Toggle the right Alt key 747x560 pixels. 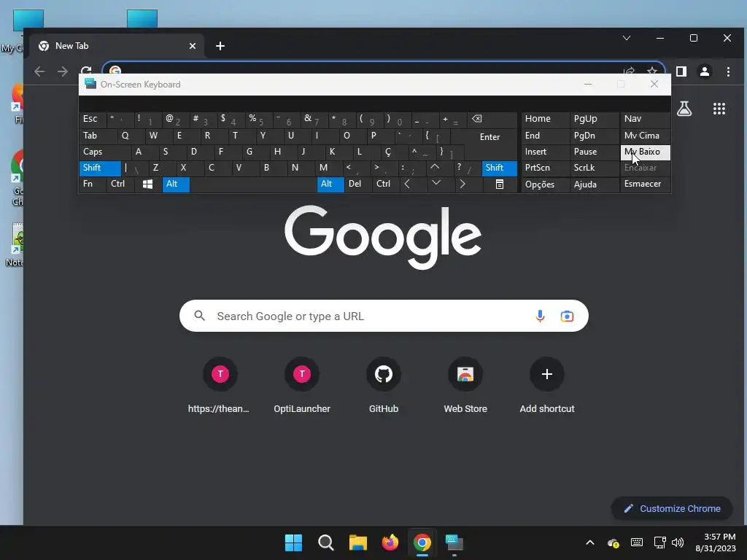330,184
